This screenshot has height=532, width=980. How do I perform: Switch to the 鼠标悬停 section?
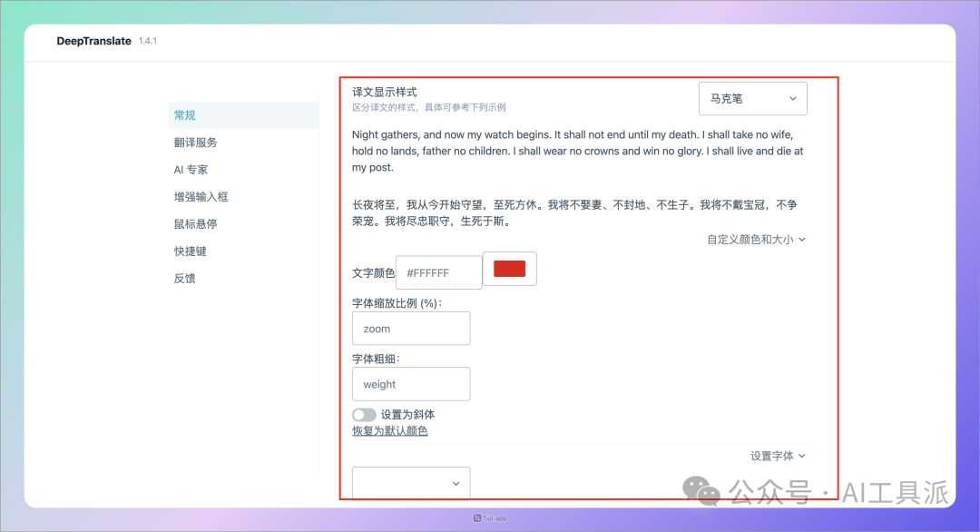(196, 224)
